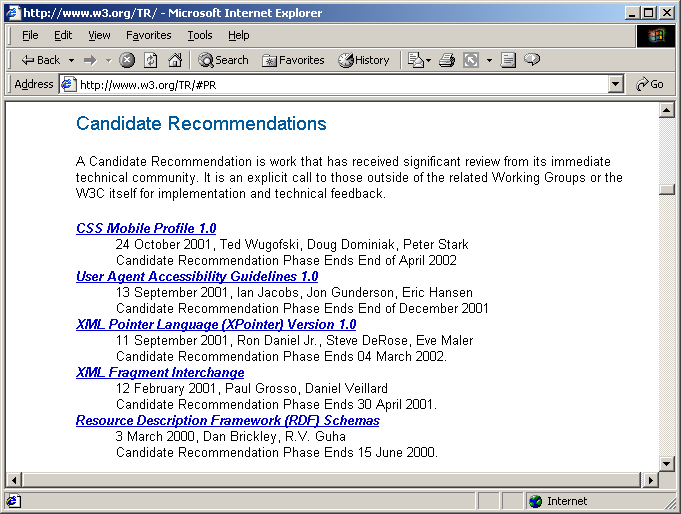
Task: Open the Favorites pane from the toolbar
Action: [x=293, y=60]
